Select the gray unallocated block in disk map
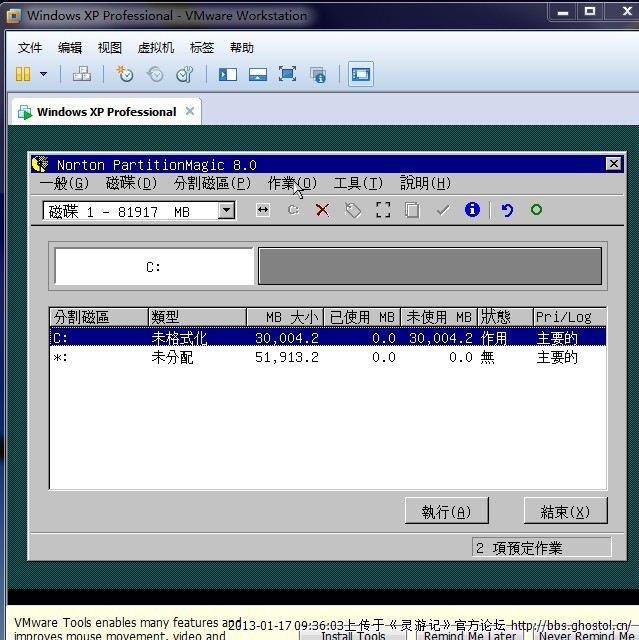Screen dimensions: 639x640 [430, 267]
